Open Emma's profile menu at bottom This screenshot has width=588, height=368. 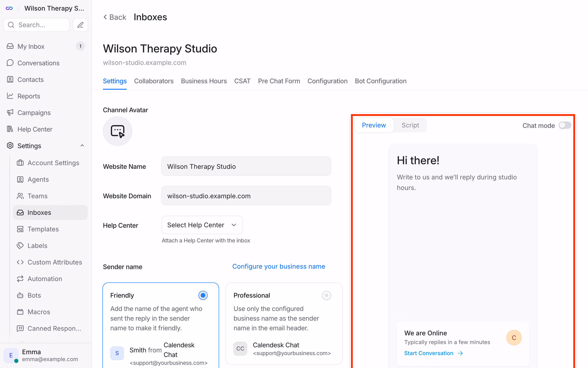point(46,355)
